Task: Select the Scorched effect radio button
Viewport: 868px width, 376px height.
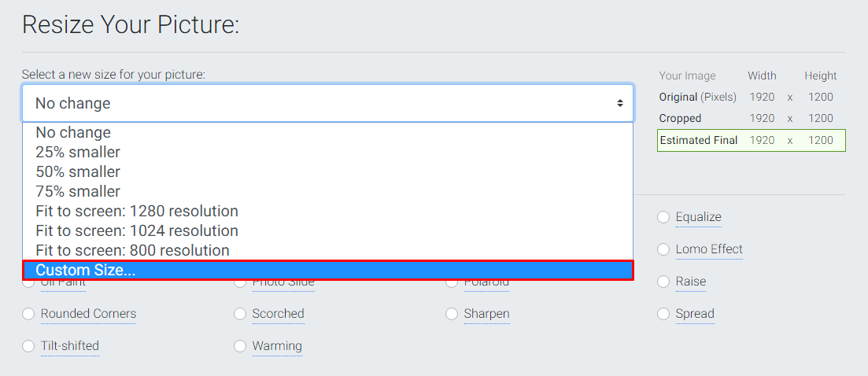Action: pos(240,314)
